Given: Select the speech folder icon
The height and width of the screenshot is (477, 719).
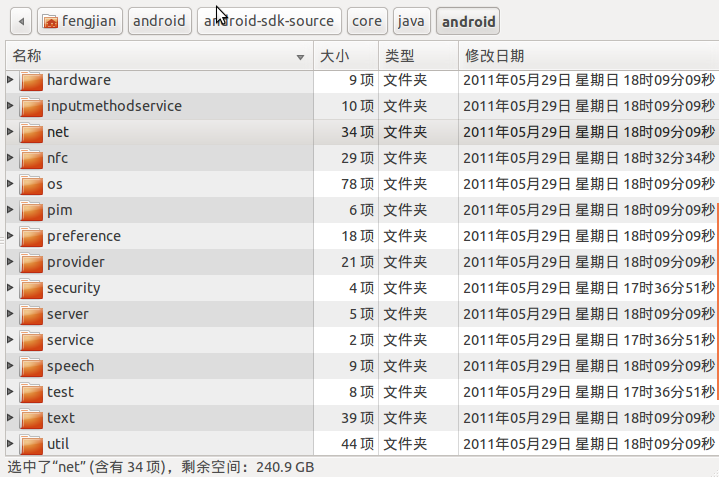Looking at the screenshot, I should pos(31,366).
